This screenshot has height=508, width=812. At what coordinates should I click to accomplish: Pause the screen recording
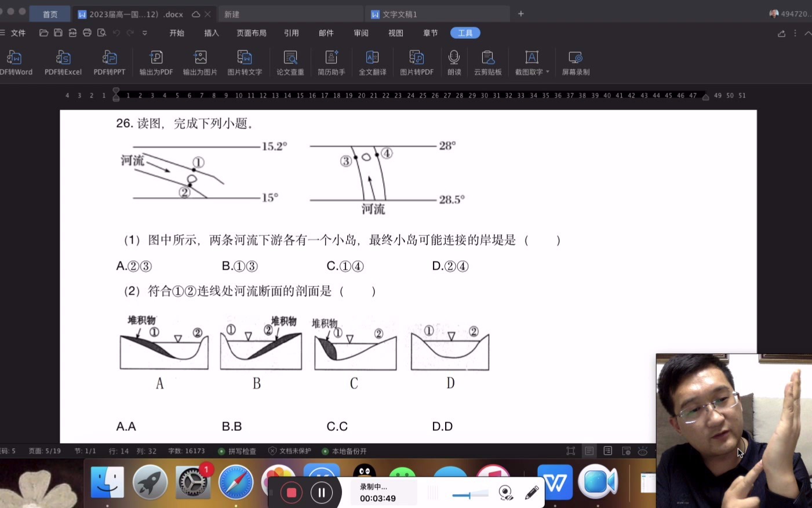point(322,493)
